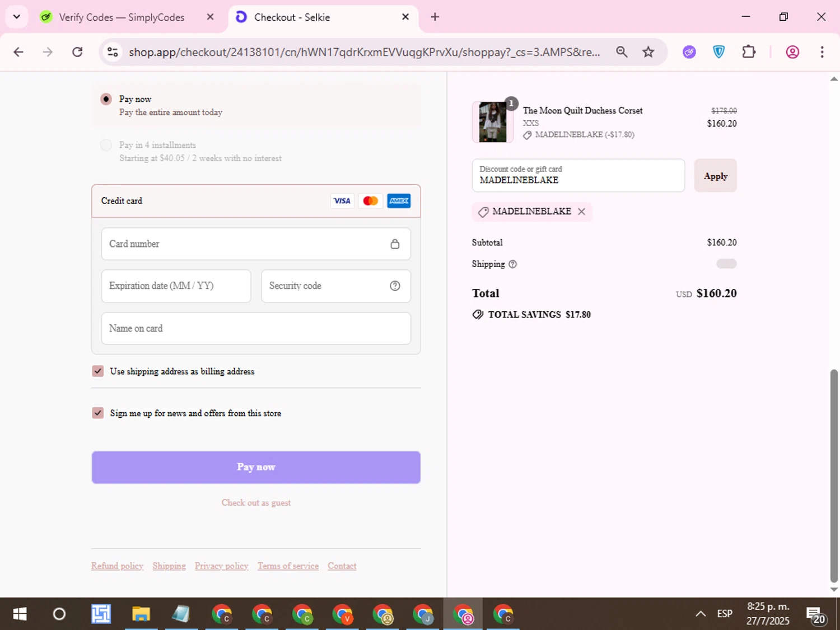Open the Chrome profile icon
Viewport: 840px width, 630px height.
click(x=792, y=52)
